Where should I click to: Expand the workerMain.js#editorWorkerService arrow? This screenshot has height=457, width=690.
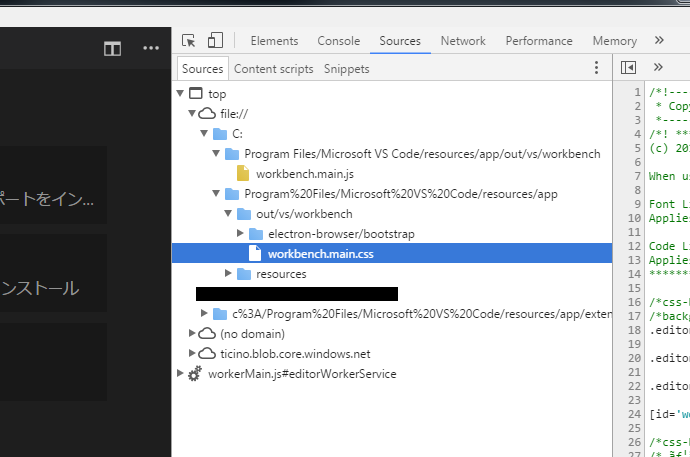180,373
